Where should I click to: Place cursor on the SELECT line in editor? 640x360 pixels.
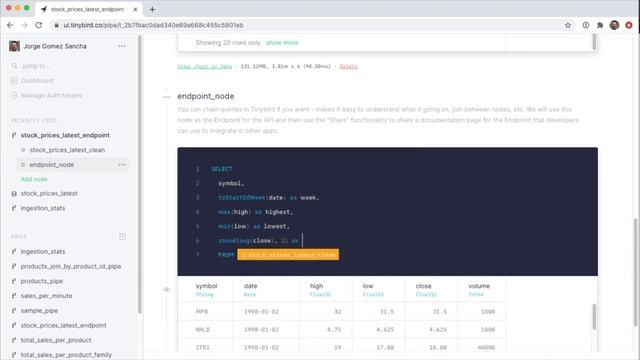[222, 169]
